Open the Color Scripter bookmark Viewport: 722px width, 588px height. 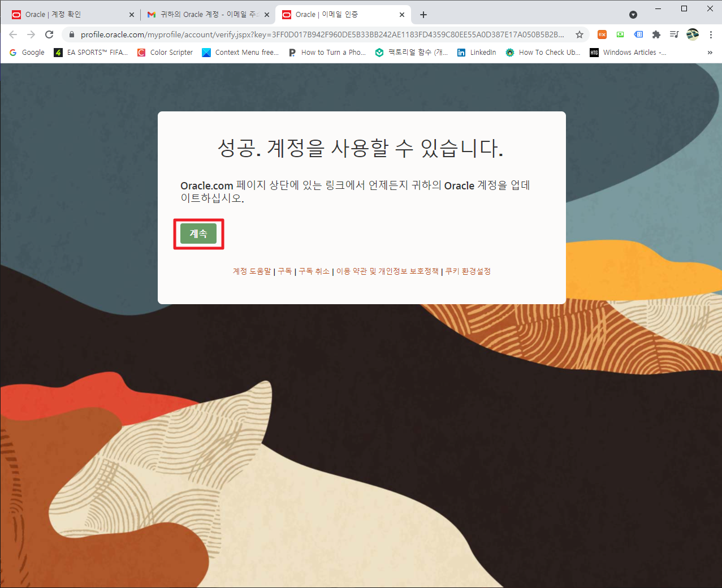(165, 53)
